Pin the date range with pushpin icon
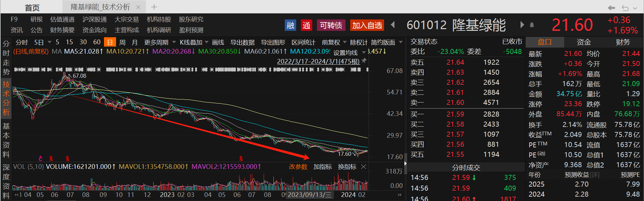The width and height of the screenshot is (644, 201). (364, 61)
